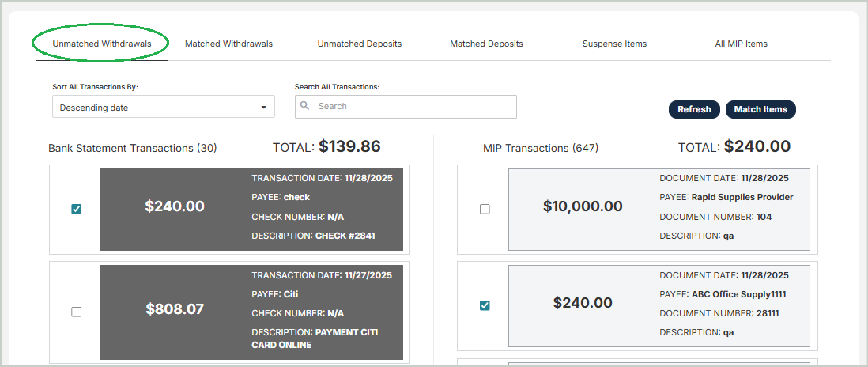Viewport: 868px width, 367px height.
Task: Click the Rapid Supplies Provider MIP card
Action: (659, 209)
